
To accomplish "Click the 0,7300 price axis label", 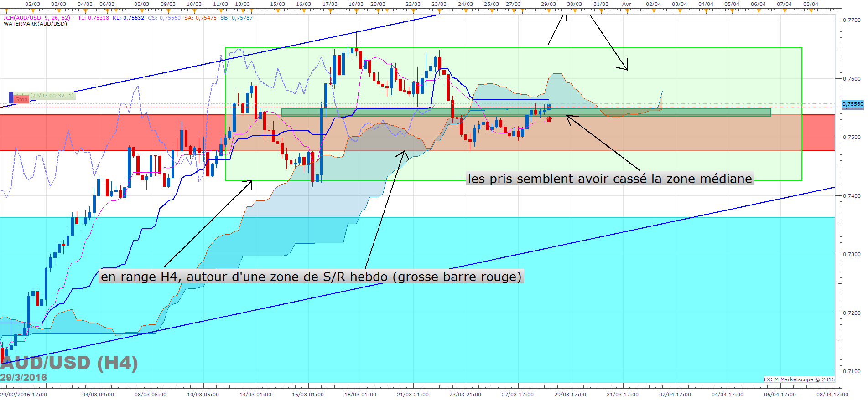I will click(852, 254).
